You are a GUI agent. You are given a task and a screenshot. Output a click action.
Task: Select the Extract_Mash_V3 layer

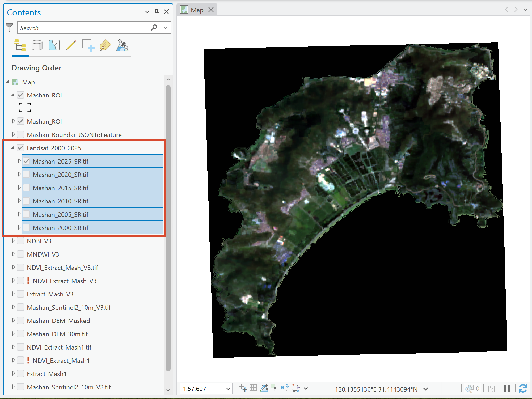pos(50,294)
